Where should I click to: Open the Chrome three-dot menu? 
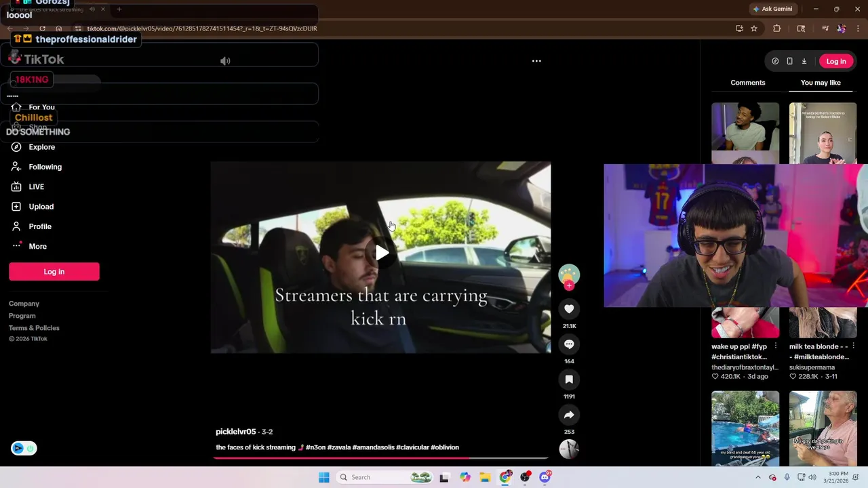coord(858,28)
